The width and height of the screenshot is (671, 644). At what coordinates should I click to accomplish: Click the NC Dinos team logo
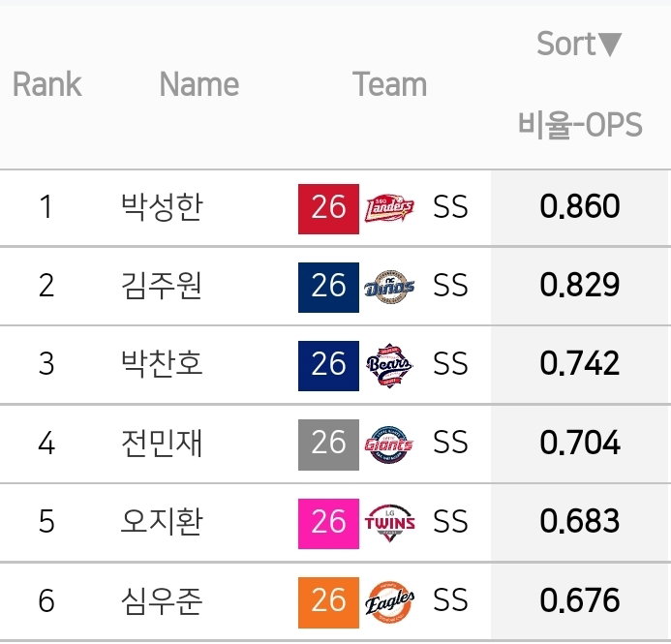[x=389, y=287]
